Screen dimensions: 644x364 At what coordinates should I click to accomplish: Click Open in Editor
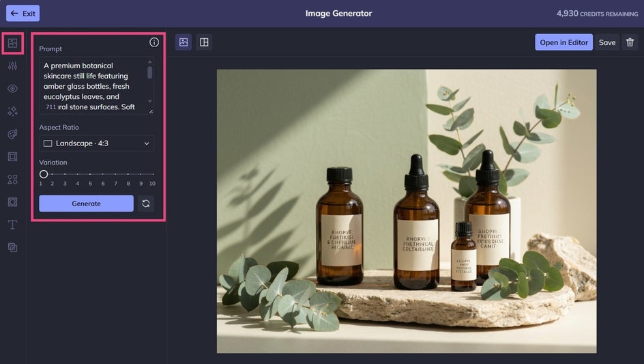563,42
